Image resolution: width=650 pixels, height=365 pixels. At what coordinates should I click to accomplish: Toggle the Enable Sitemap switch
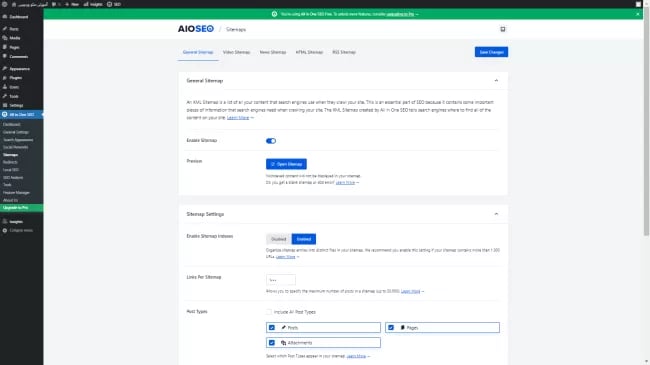click(271, 141)
